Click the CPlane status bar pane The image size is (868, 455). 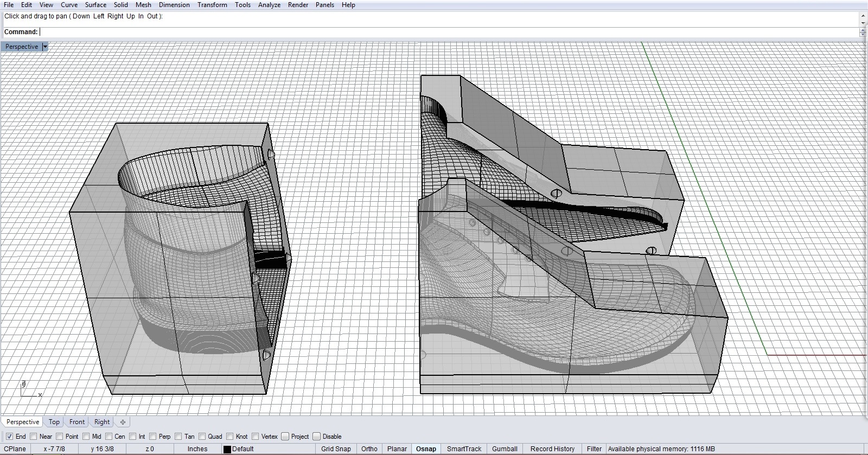point(15,449)
